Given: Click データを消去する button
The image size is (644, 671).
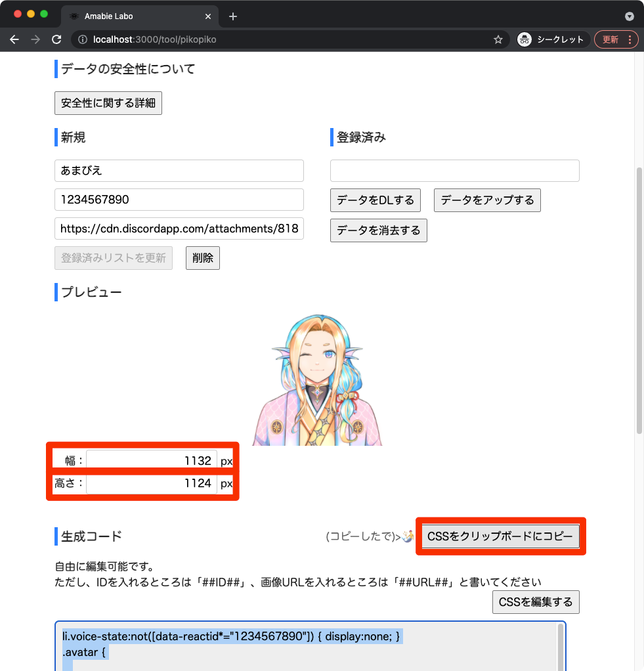Looking at the screenshot, I should pos(379,230).
